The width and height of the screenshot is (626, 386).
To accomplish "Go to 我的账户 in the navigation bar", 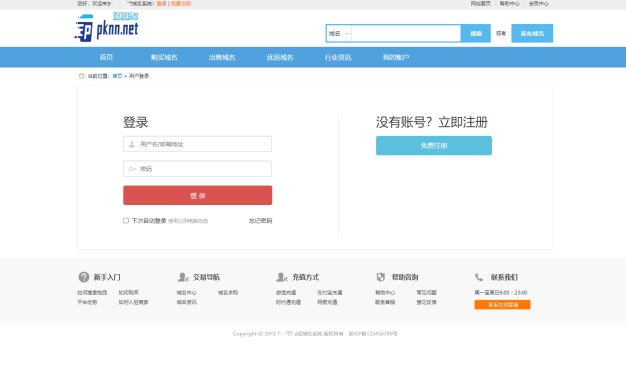I will 396,57.
